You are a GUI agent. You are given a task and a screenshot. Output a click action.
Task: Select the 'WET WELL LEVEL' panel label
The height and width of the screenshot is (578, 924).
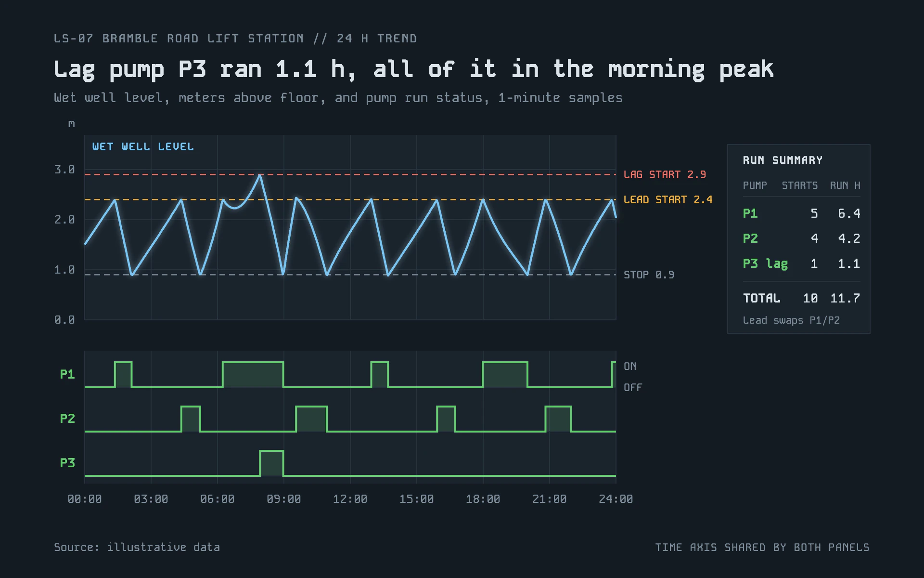(x=143, y=147)
